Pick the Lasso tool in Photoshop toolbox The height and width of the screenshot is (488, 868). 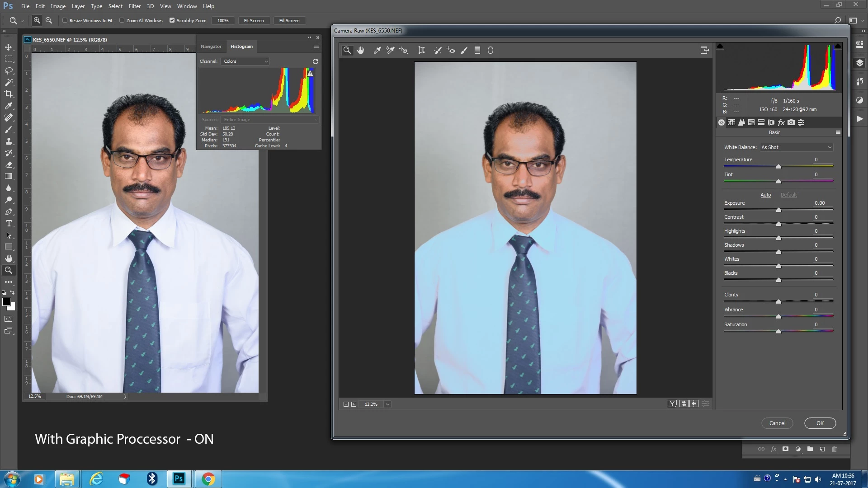click(9, 70)
